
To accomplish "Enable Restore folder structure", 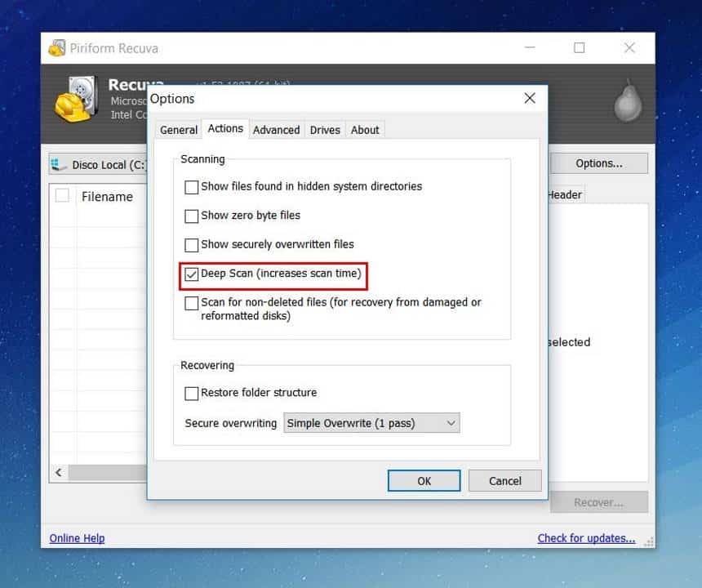I will pos(192,393).
